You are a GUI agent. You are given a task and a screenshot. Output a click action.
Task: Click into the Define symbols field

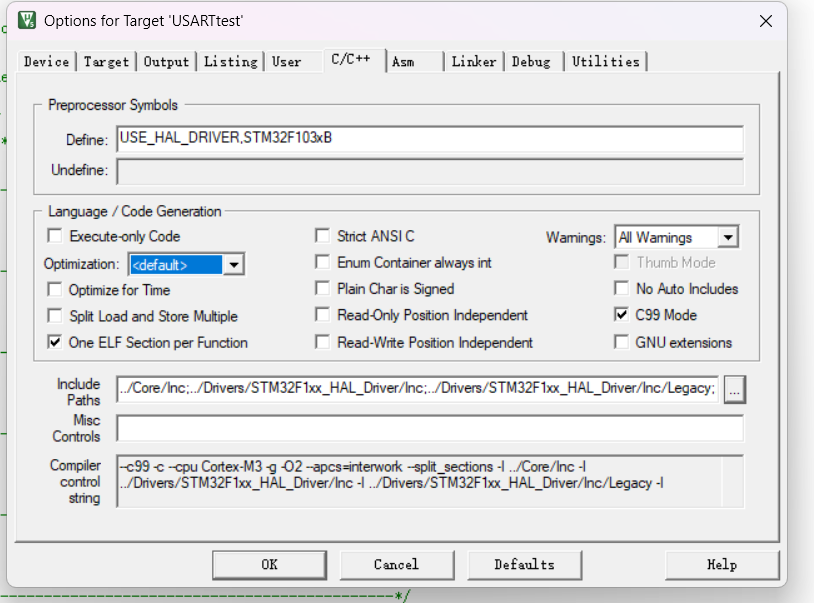pyautogui.click(x=430, y=138)
